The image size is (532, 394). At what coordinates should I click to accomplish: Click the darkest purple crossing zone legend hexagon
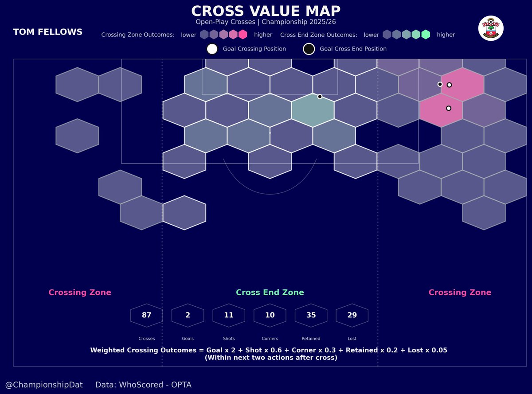click(x=204, y=35)
